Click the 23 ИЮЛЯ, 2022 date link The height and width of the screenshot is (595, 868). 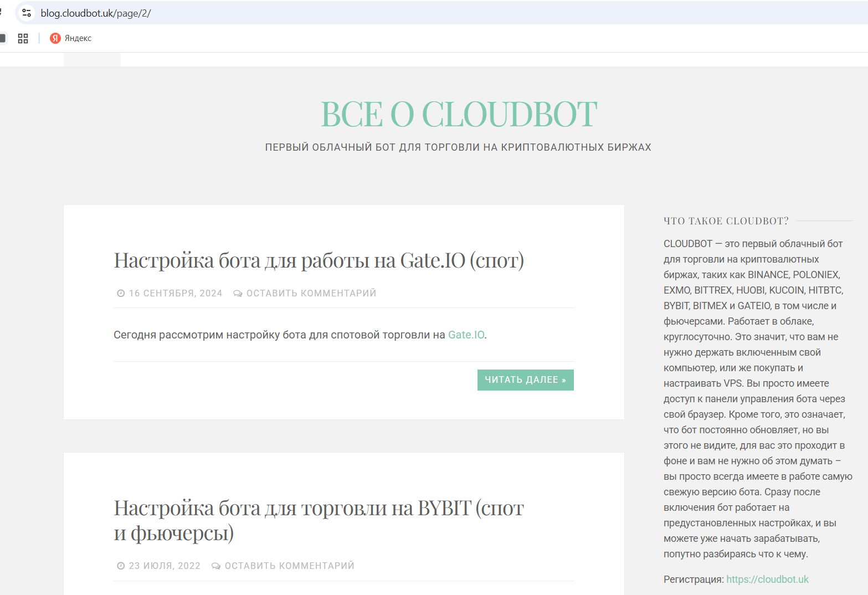pos(165,566)
